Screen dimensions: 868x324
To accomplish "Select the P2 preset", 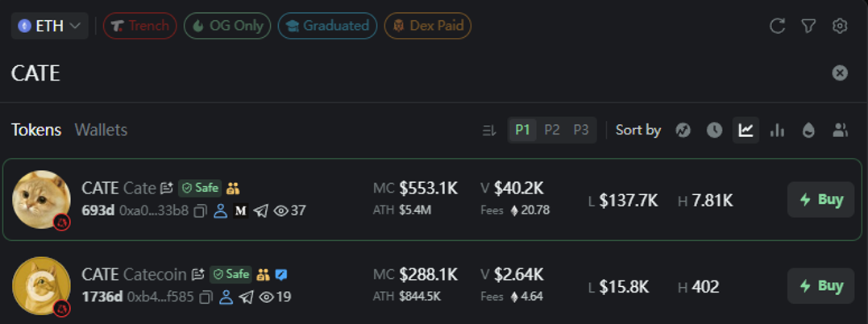I will pos(552,130).
